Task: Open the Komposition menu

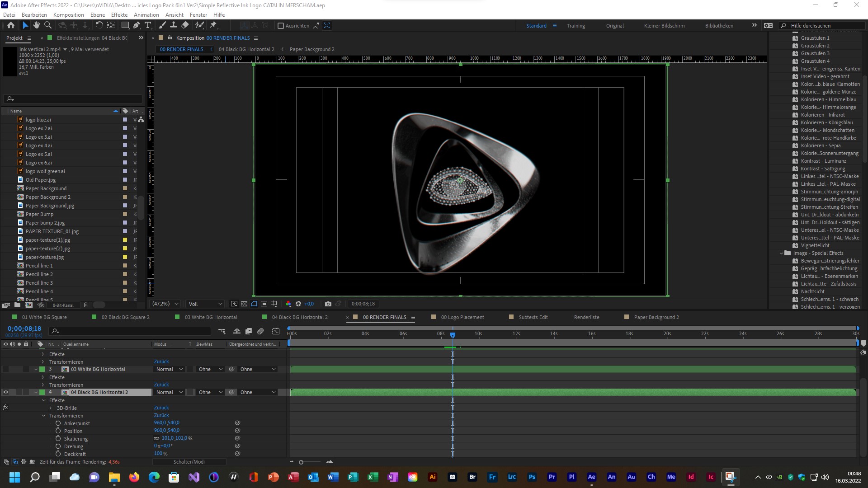Action: coord(68,14)
